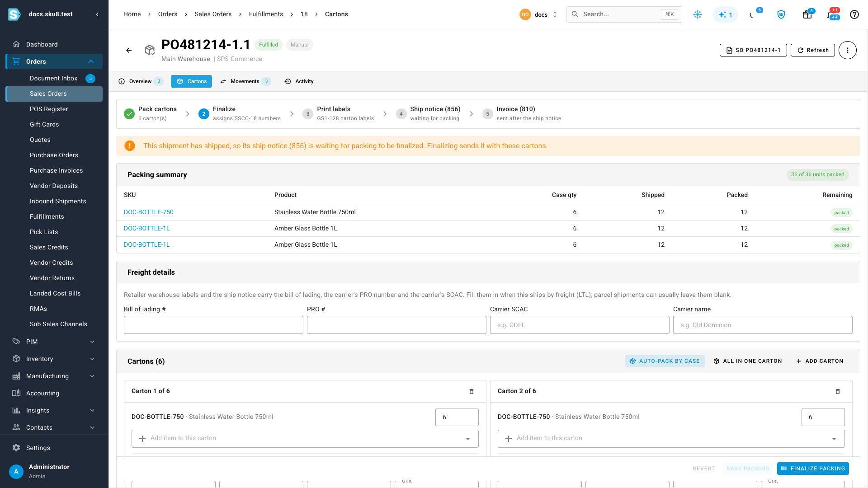The image size is (868, 488).
Task: Switch to the Movements tab
Action: (245, 81)
